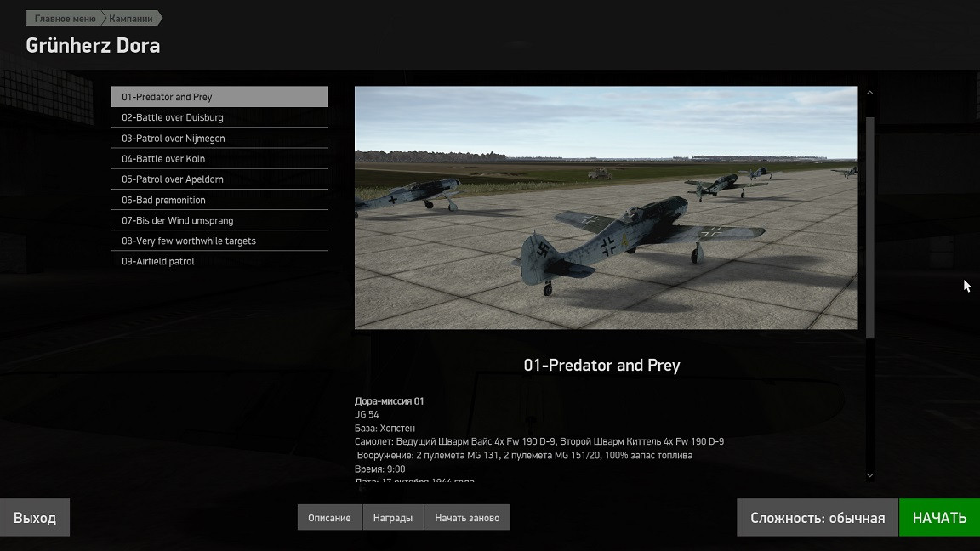Click the 'Самолет: Ведущий Шварм Вайс' line
Image resolution: width=980 pixels, height=551 pixels.
pos(539,441)
